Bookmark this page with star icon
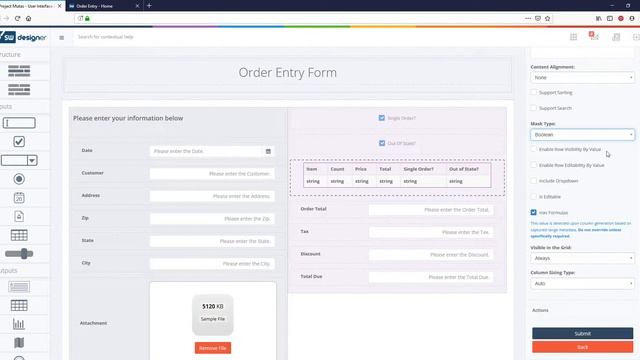Viewport: 640px width, 360px height. [548, 18]
